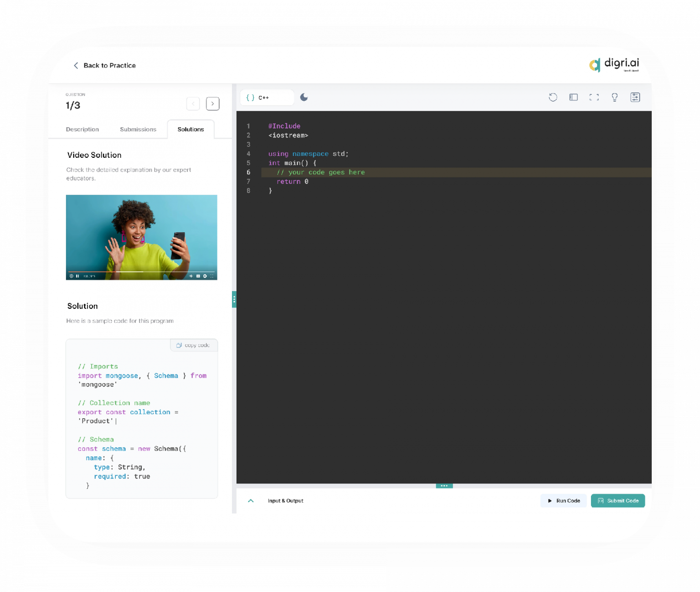700x592 pixels.
Task: Click the video captions icon
Action: [198, 276]
